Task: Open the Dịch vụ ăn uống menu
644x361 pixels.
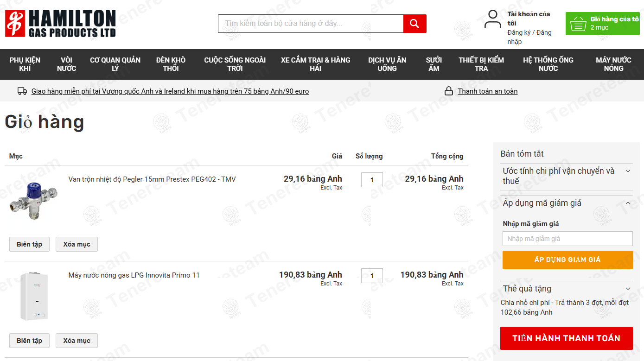Action: [387, 64]
